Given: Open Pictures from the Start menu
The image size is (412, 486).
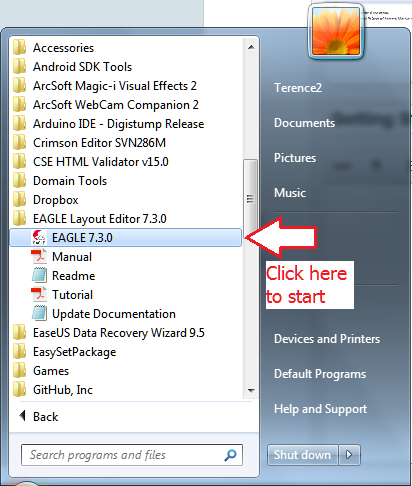Looking at the screenshot, I should coord(295,158).
